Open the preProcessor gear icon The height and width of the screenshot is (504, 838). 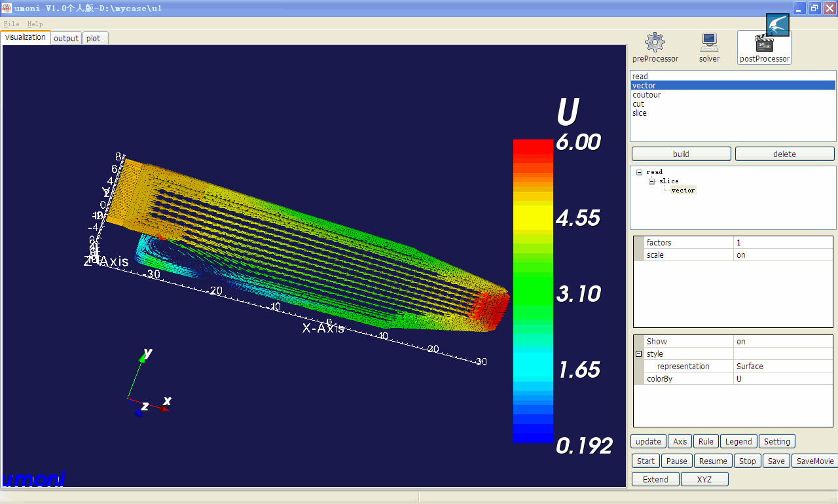click(655, 43)
